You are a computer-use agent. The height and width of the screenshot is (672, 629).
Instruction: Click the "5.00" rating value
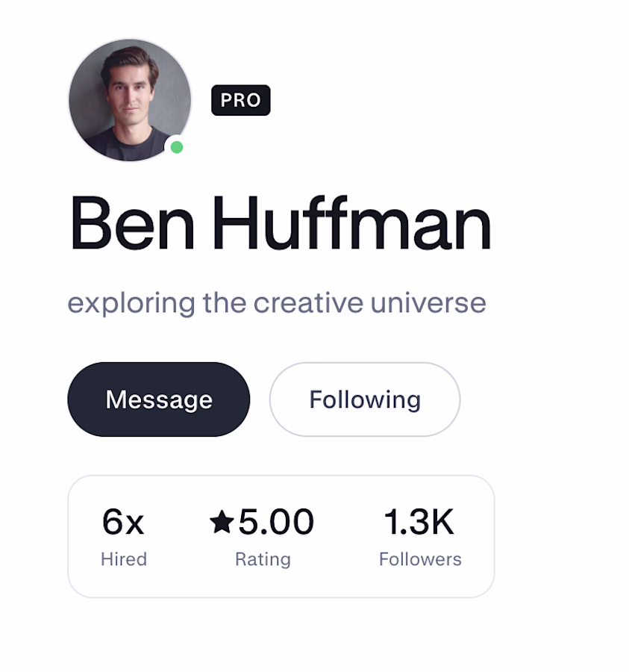[x=275, y=522]
